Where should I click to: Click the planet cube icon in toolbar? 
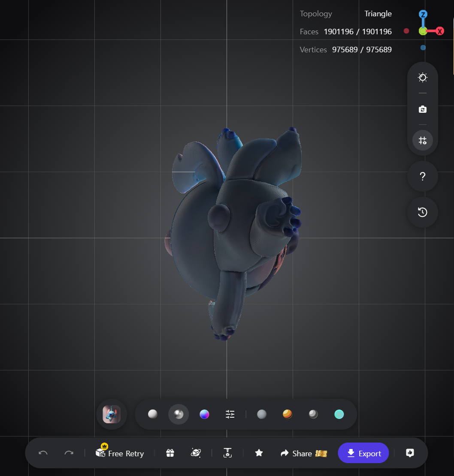196,453
